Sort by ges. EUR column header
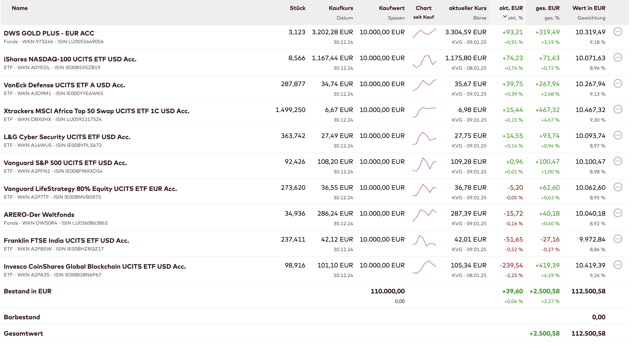This screenshot has width=644, height=348. 547,8
